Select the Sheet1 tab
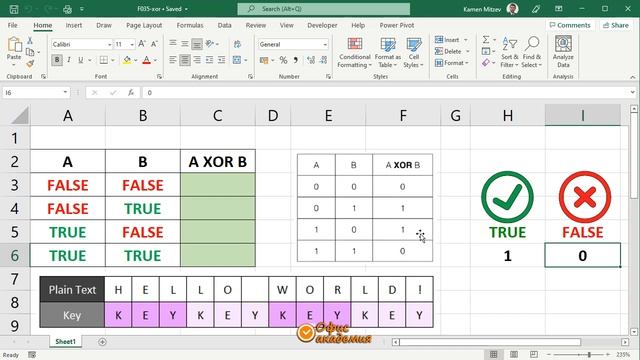This screenshot has width=640, height=360. tap(66, 342)
